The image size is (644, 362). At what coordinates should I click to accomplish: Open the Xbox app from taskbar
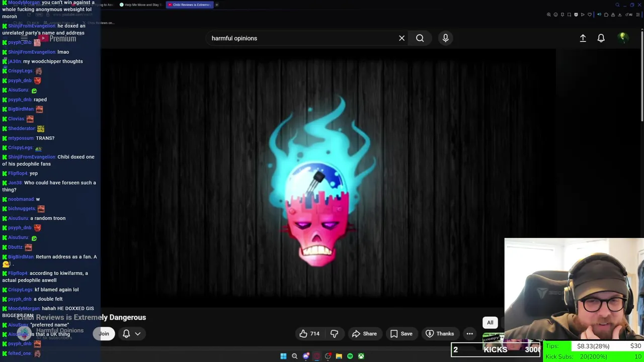pyautogui.click(x=361, y=356)
